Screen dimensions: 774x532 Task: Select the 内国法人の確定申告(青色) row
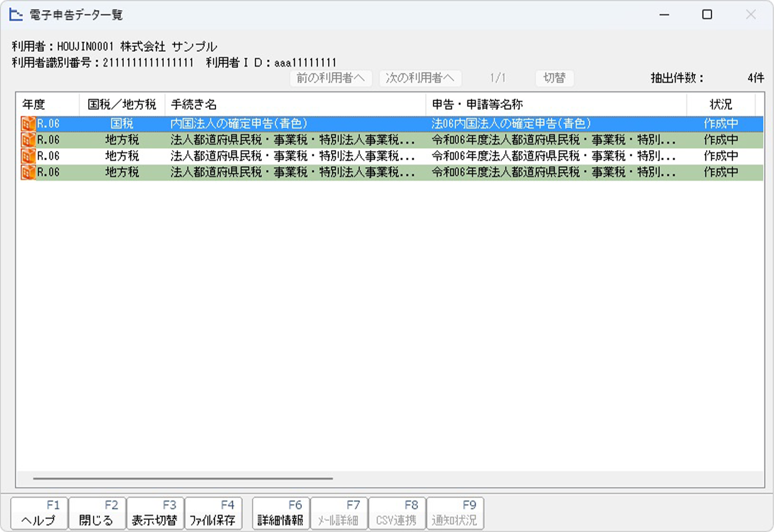(x=238, y=124)
